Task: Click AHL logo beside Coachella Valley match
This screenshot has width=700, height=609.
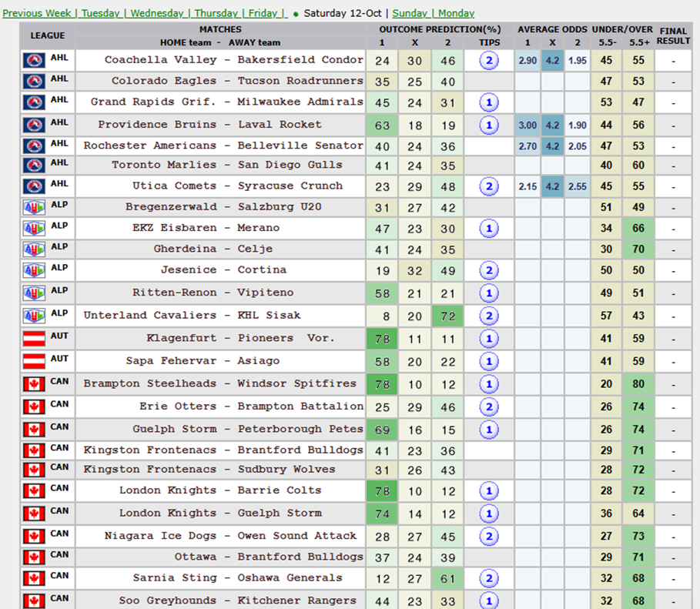Action: (x=34, y=61)
